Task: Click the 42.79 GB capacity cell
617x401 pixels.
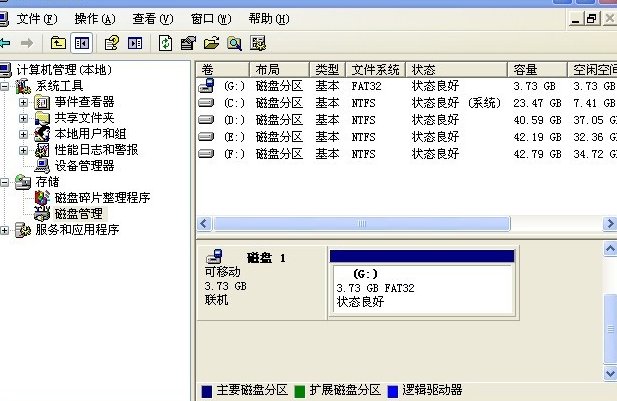Action: point(537,154)
